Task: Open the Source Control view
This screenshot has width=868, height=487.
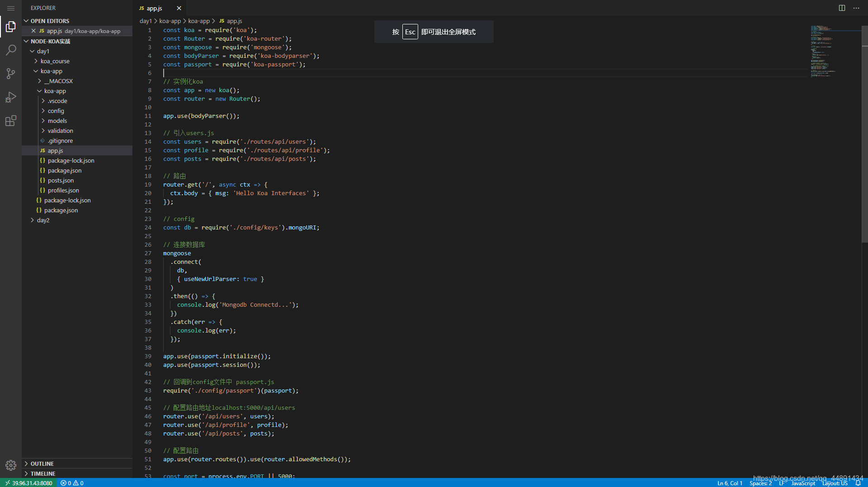Action: [11, 74]
